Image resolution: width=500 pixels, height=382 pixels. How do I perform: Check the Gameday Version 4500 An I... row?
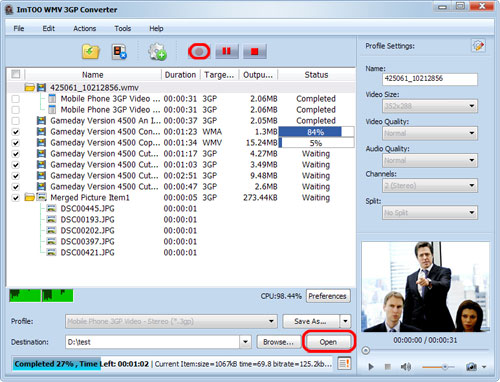pos(15,121)
